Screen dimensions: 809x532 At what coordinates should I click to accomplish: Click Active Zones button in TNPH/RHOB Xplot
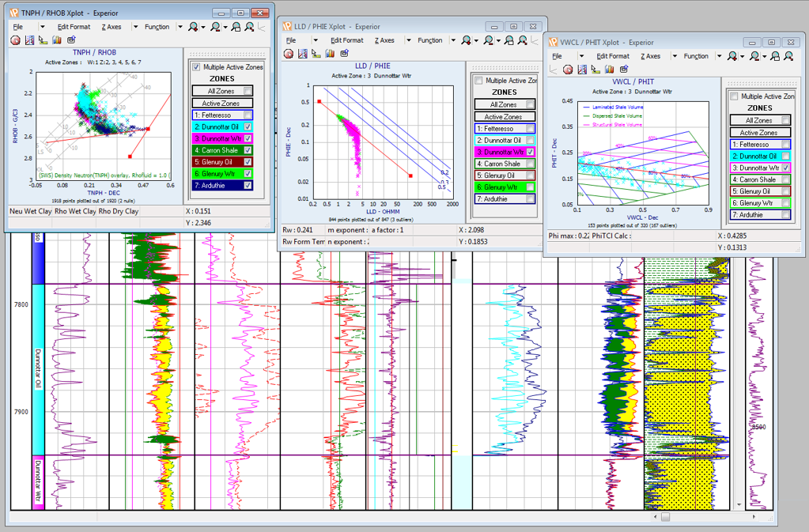point(222,103)
